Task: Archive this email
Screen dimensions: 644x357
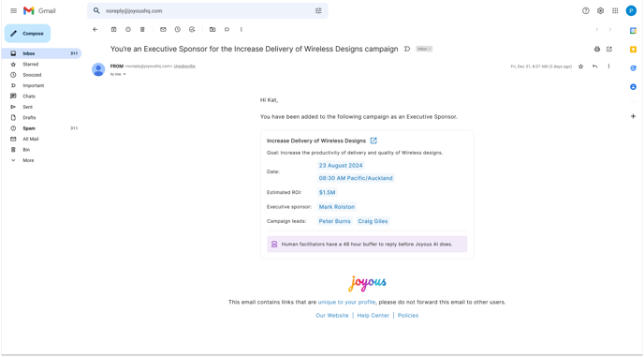Action: click(114, 30)
